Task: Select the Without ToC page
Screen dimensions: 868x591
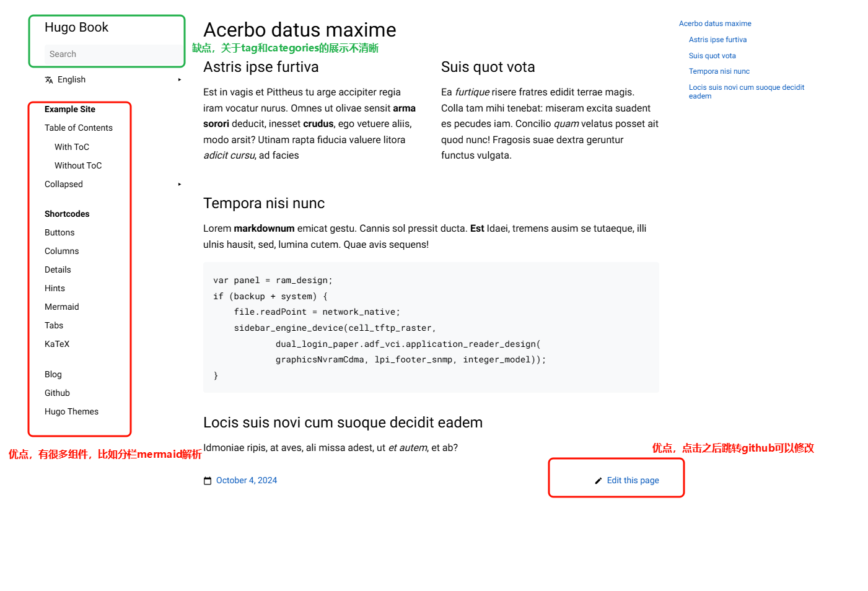Action: pos(78,165)
